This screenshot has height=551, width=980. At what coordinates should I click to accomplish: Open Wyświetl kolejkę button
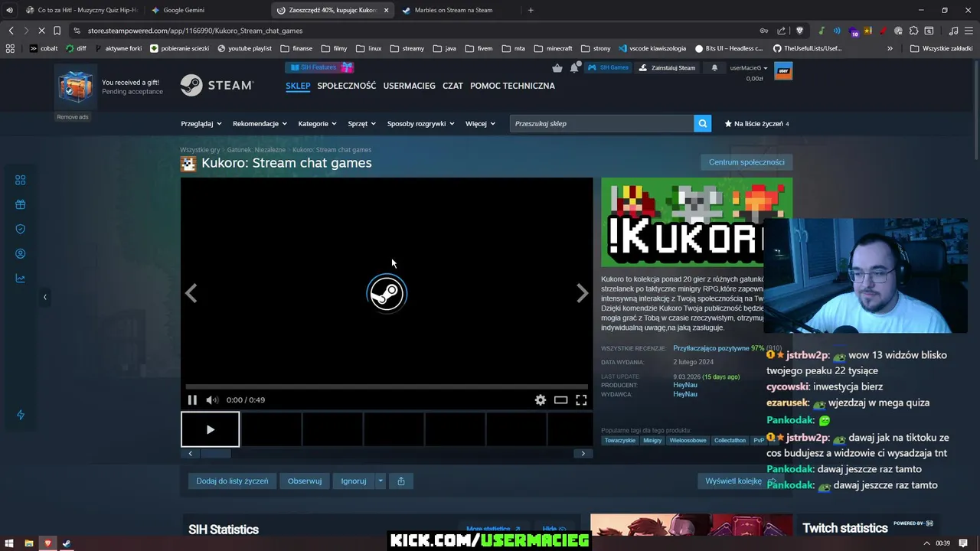[x=733, y=481]
